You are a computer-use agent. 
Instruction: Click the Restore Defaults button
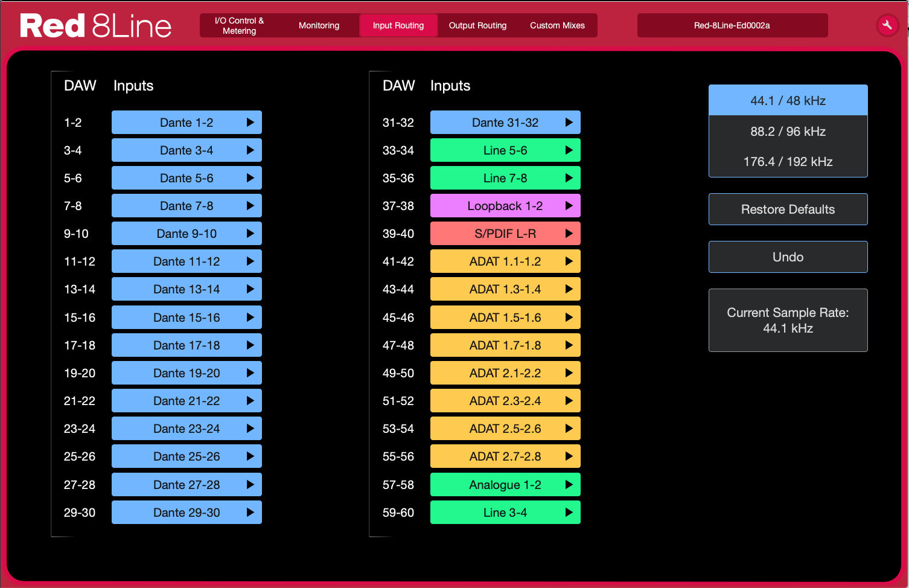(x=788, y=209)
